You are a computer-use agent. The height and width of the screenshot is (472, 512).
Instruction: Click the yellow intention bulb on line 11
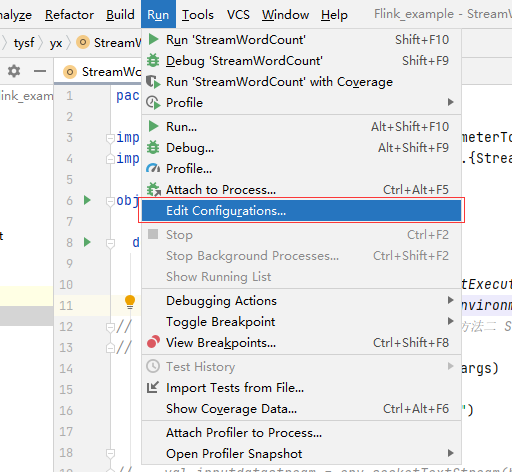point(130,302)
